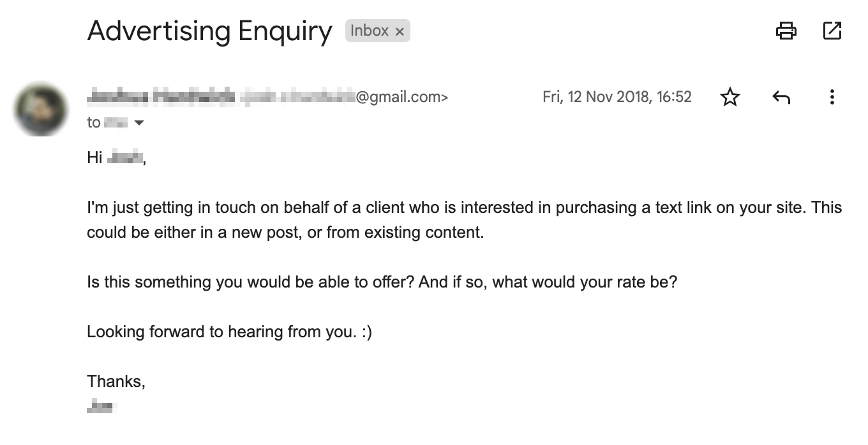Image resolution: width=868 pixels, height=445 pixels.
Task: Open the three-dot overflow menu for more actions
Action: [x=832, y=97]
